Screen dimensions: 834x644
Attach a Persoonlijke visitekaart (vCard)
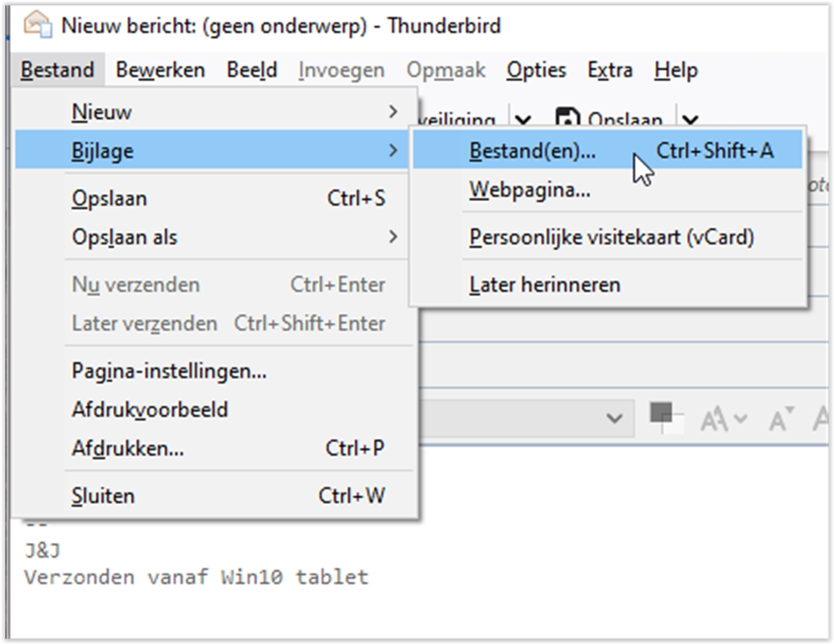[612, 237]
